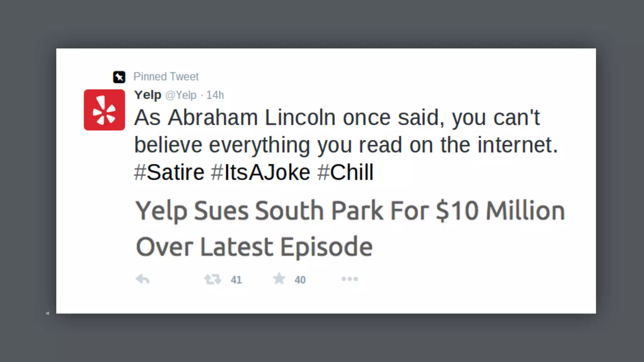
Task: Open the 14h timestamp permalink
Action: point(215,95)
